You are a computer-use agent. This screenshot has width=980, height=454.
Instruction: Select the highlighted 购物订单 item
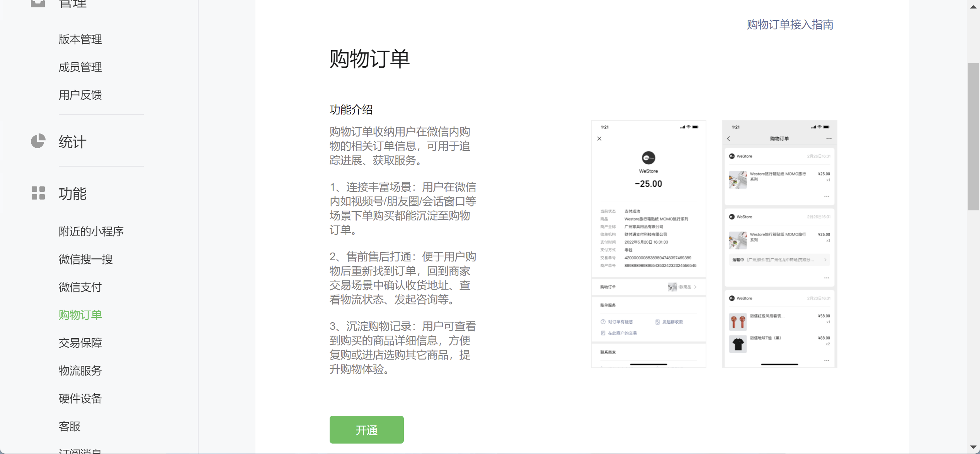coord(80,315)
